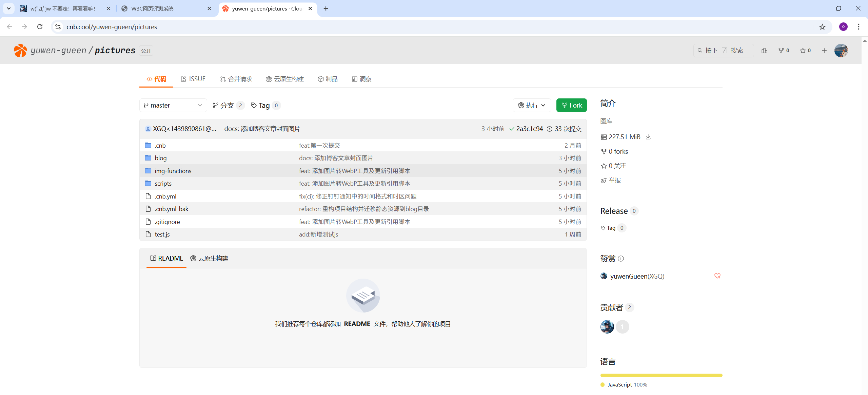This screenshot has height=395, width=868.
Task: Download repository via size download icon
Action: click(x=648, y=137)
